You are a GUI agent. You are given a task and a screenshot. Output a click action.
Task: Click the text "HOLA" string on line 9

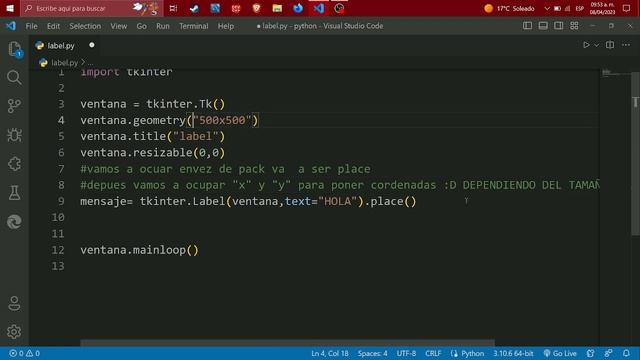pos(338,201)
